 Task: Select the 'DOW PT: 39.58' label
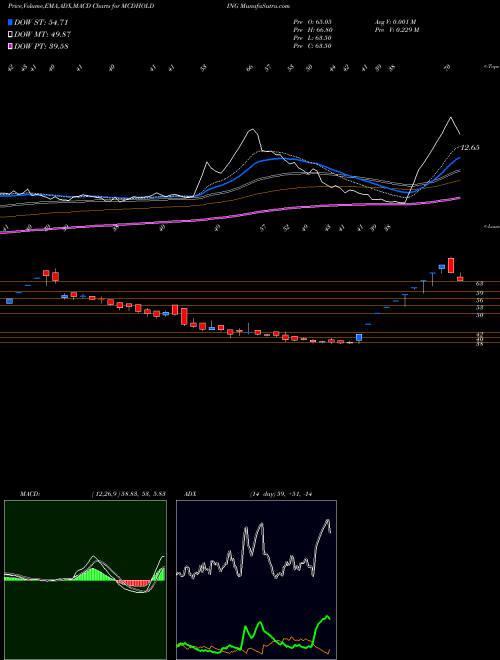[41, 47]
